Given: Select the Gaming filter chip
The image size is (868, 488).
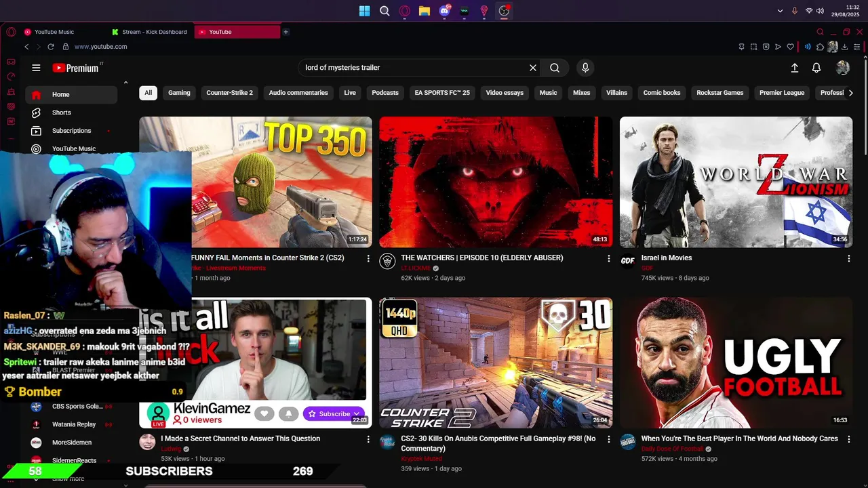Looking at the screenshot, I should pos(179,93).
